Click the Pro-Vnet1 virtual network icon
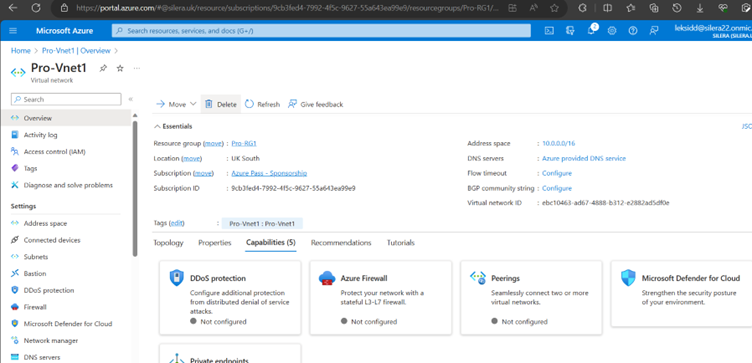The image size is (752, 363). [x=18, y=72]
